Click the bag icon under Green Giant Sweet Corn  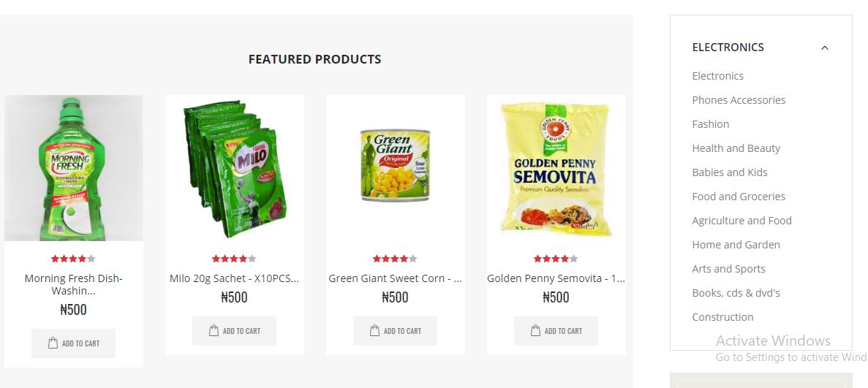point(374,330)
